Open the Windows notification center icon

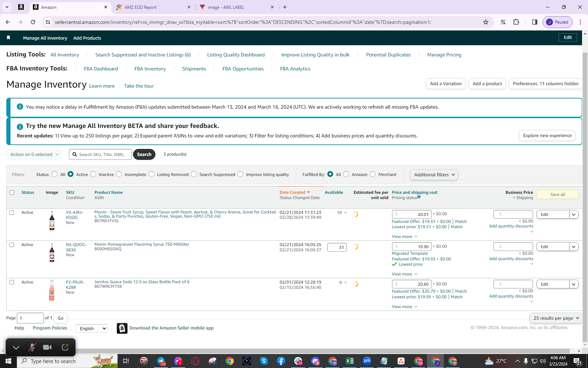578,361
